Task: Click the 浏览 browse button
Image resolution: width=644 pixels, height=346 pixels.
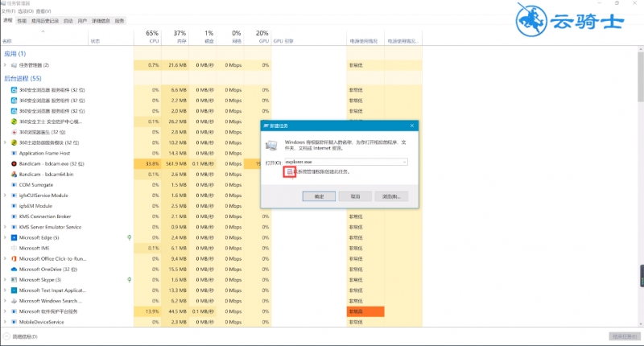Action: (x=391, y=196)
